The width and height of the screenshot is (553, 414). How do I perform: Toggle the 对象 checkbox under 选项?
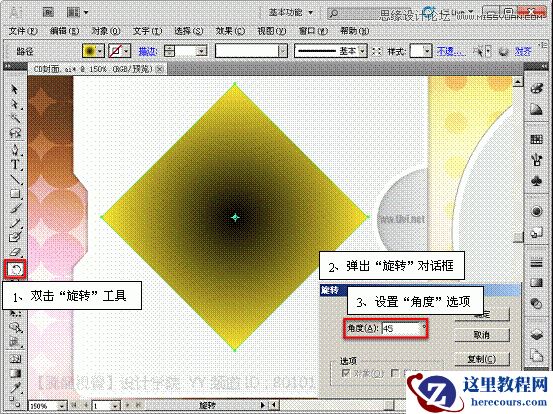point(346,373)
